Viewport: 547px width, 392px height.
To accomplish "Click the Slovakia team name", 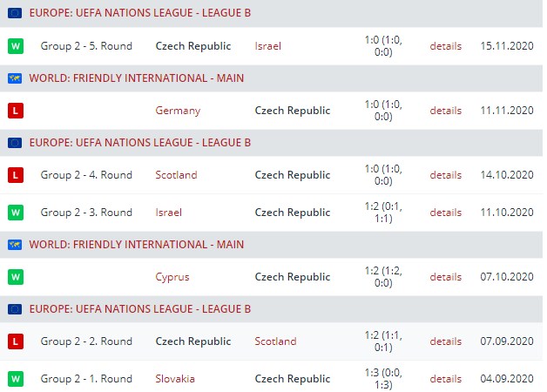I will tap(175, 379).
